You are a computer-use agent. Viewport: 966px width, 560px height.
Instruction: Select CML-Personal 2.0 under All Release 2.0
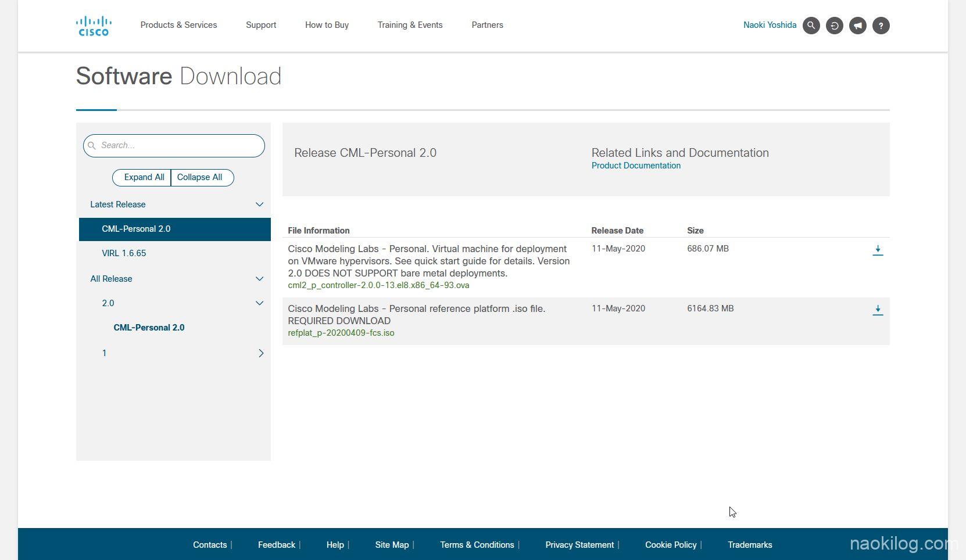point(149,328)
